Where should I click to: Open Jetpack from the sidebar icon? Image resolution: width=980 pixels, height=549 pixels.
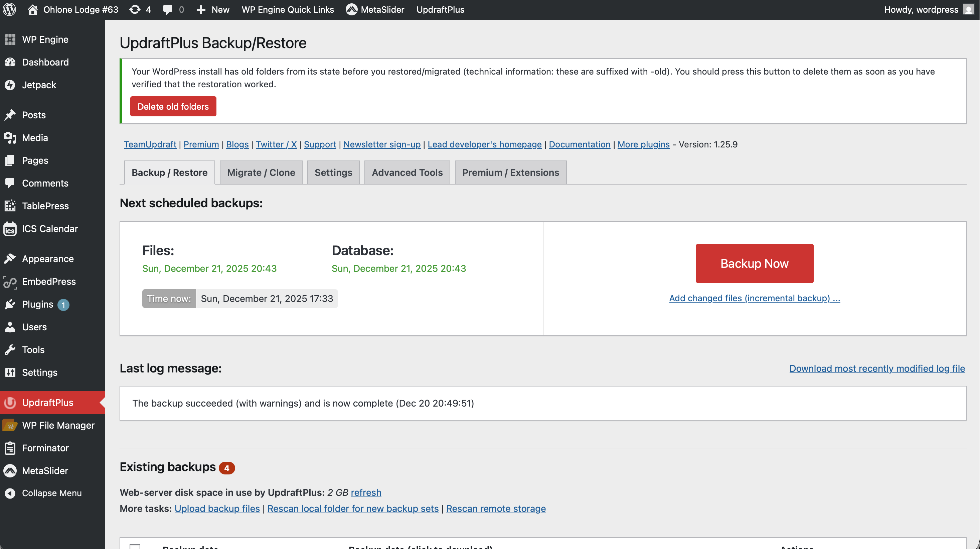(x=10, y=85)
